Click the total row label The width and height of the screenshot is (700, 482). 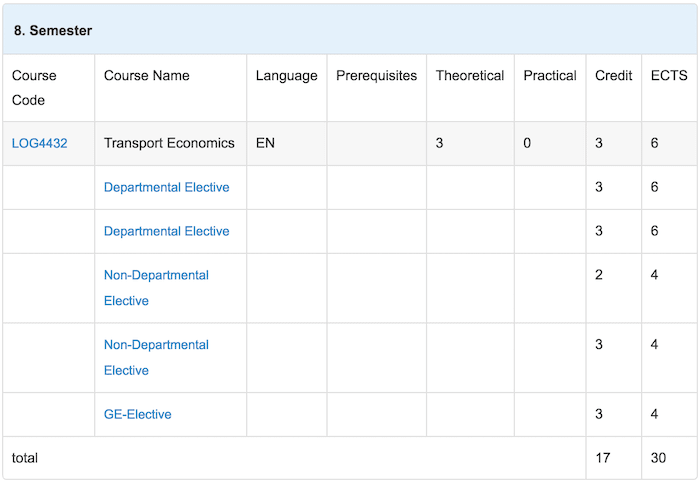25,458
